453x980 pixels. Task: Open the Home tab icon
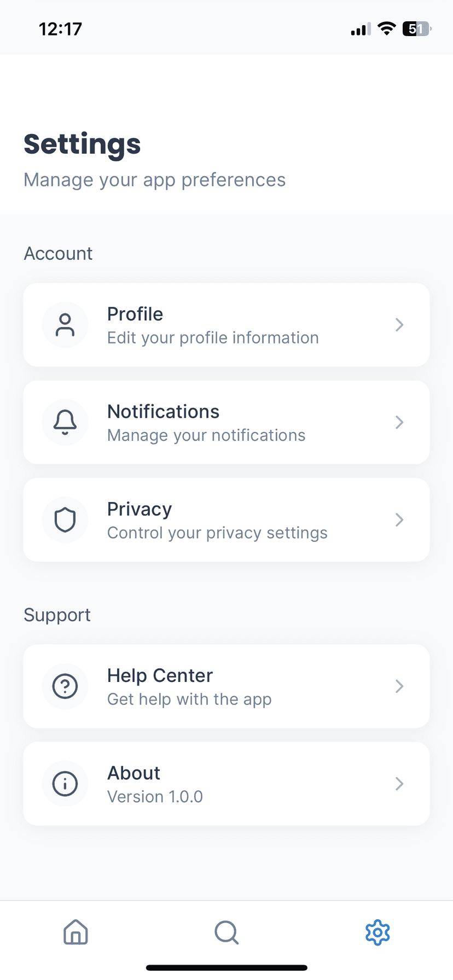(75, 932)
